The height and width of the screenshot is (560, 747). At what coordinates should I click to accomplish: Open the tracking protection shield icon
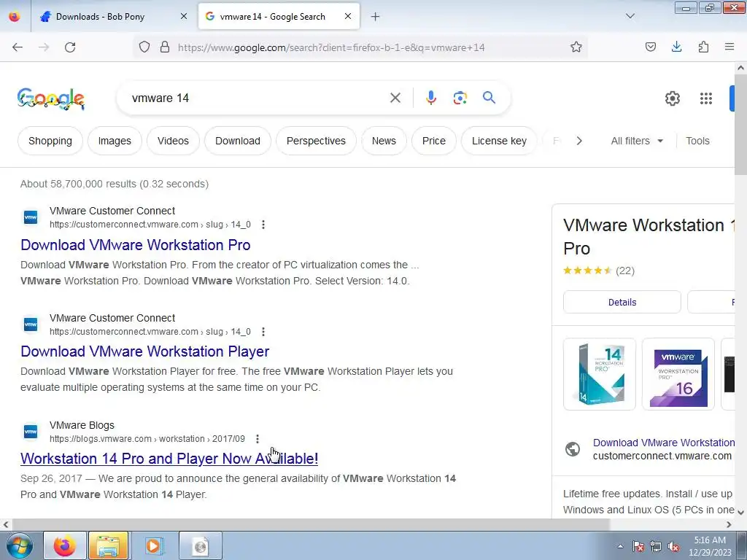coord(144,47)
